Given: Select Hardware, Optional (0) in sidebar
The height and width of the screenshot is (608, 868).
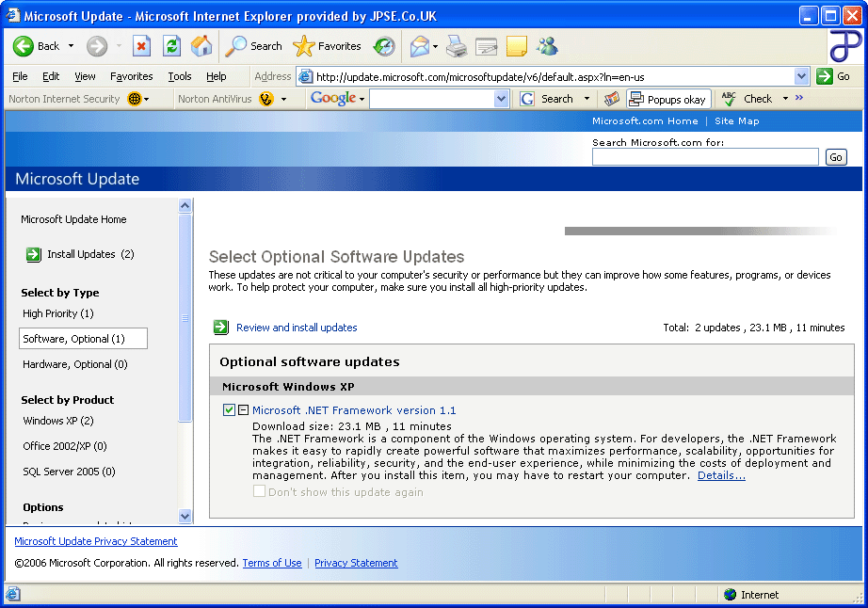Looking at the screenshot, I should pyautogui.click(x=75, y=364).
